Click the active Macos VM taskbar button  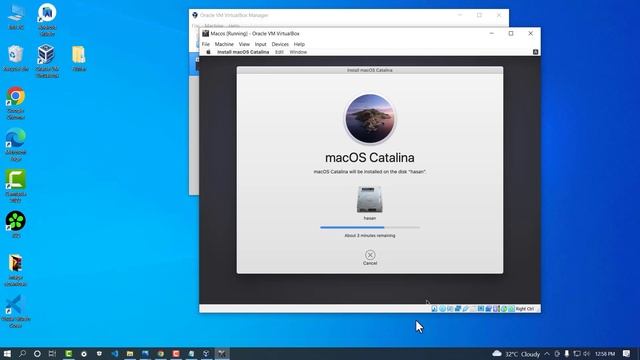coord(222,353)
